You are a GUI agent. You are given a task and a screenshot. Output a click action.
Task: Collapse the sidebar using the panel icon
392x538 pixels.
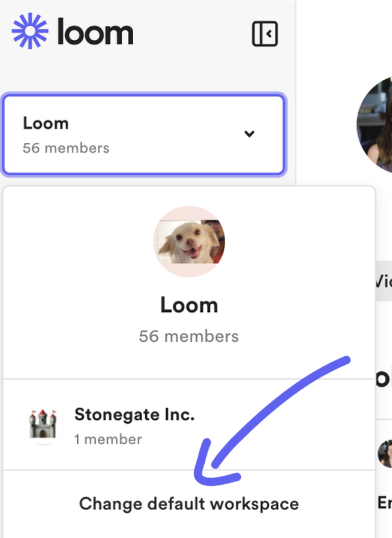(x=265, y=33)
